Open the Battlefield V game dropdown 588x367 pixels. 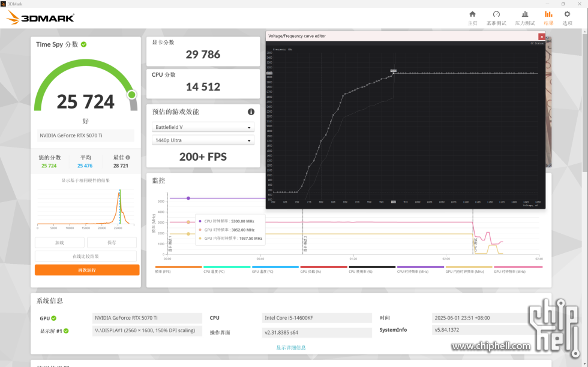coord(203,127)
